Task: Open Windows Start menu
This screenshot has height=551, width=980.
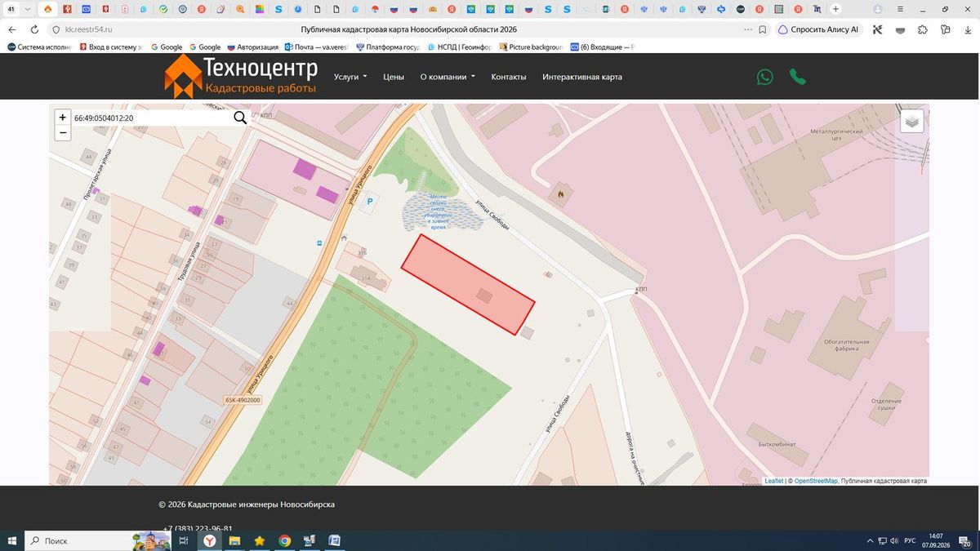Action: 12,540
